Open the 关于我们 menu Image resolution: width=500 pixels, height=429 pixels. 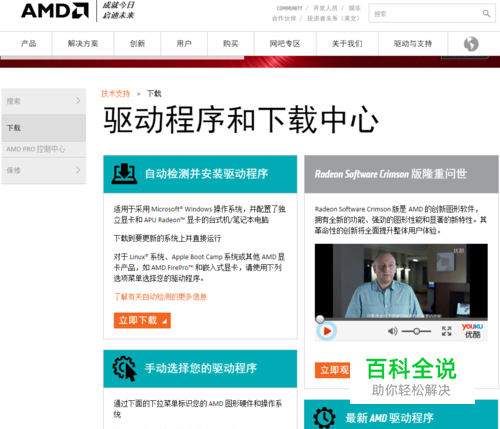[x=347, y=44]
